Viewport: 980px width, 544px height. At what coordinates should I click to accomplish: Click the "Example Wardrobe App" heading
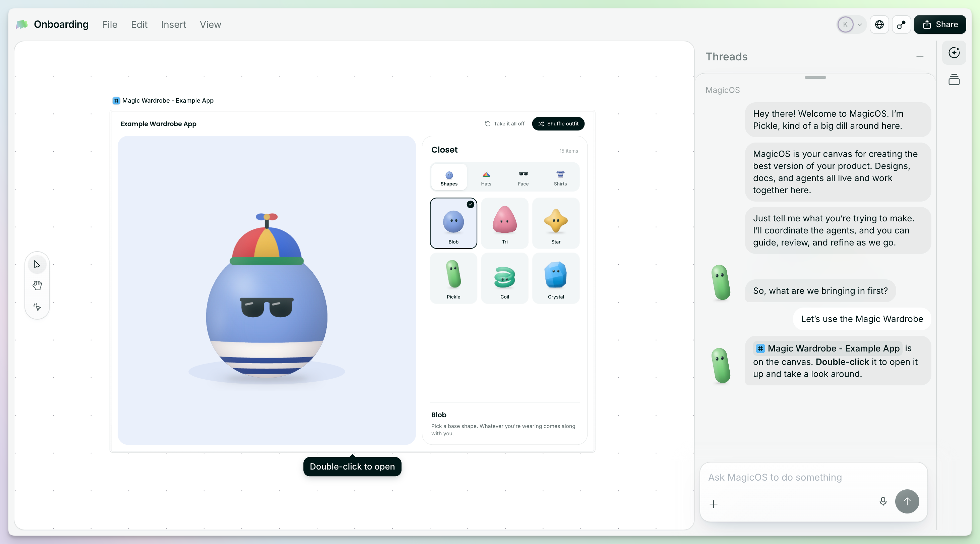coord(158,124)
